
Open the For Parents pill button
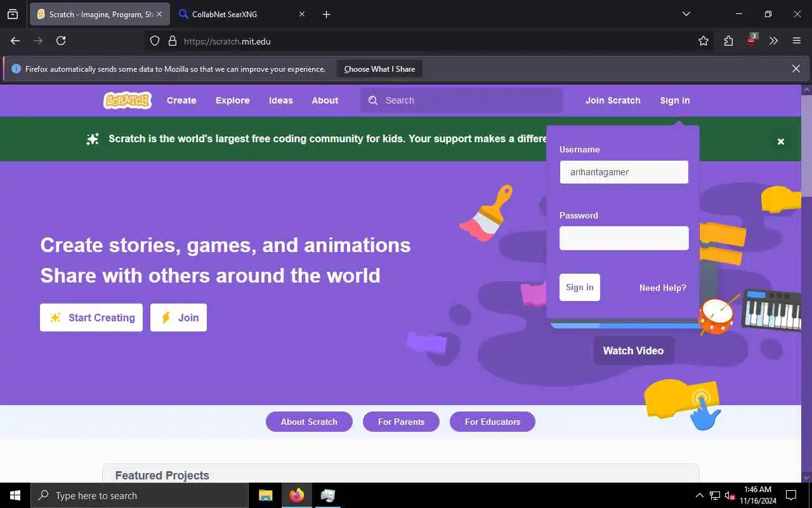(401, 422)
